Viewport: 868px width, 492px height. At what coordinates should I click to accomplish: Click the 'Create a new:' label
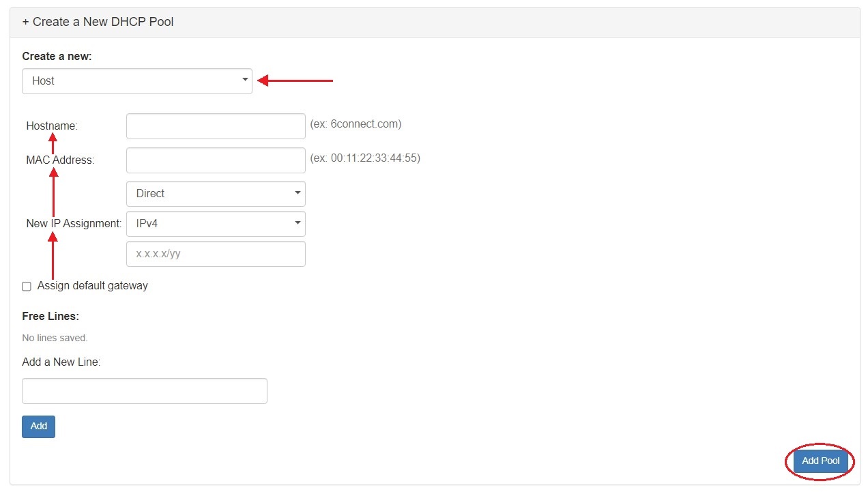pos(57,57)
